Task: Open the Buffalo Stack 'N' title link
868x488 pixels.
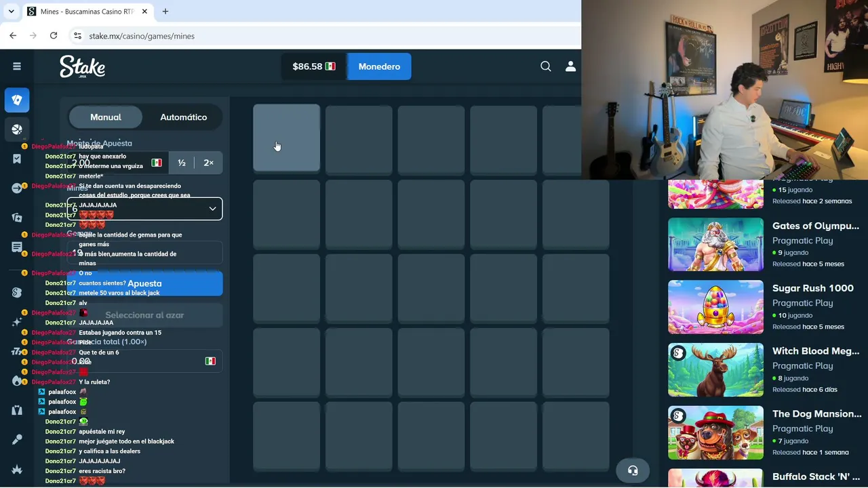Action: tap(816, 476)
